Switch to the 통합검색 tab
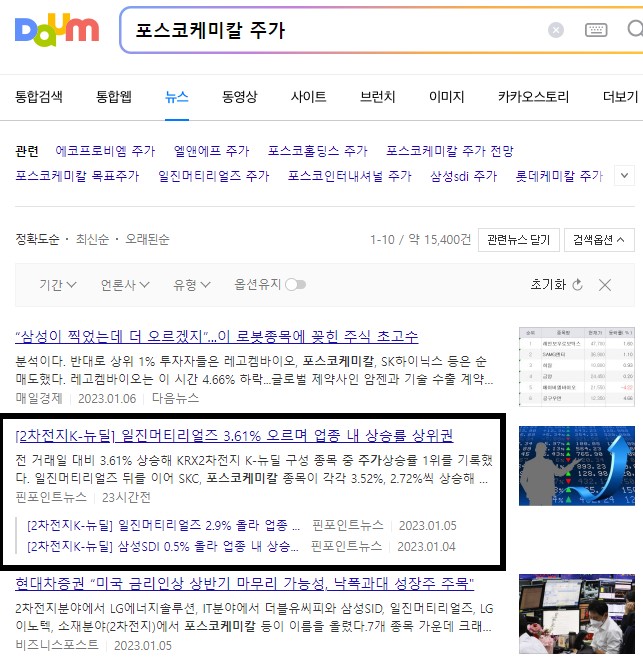 tap(39, 97)
